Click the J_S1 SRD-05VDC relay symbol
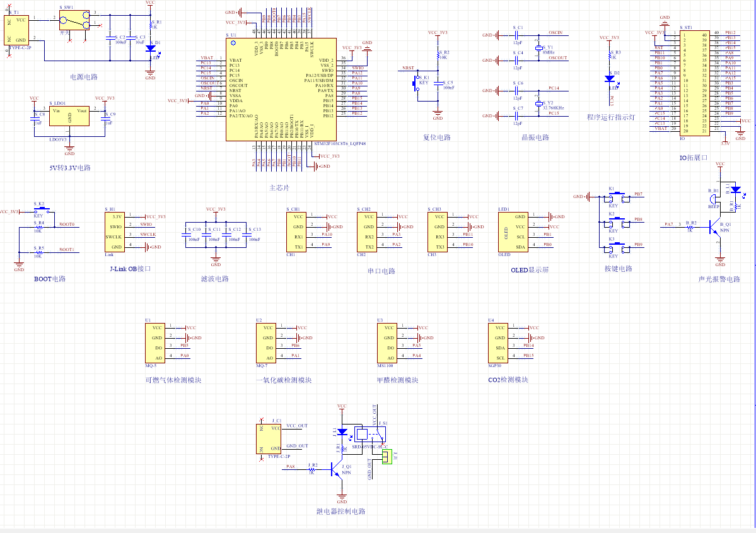 370,434
